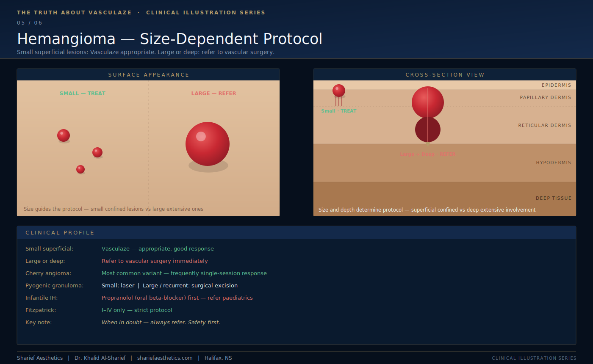Click the 'SMALL — TREAT' green label

tap(83, 94)
